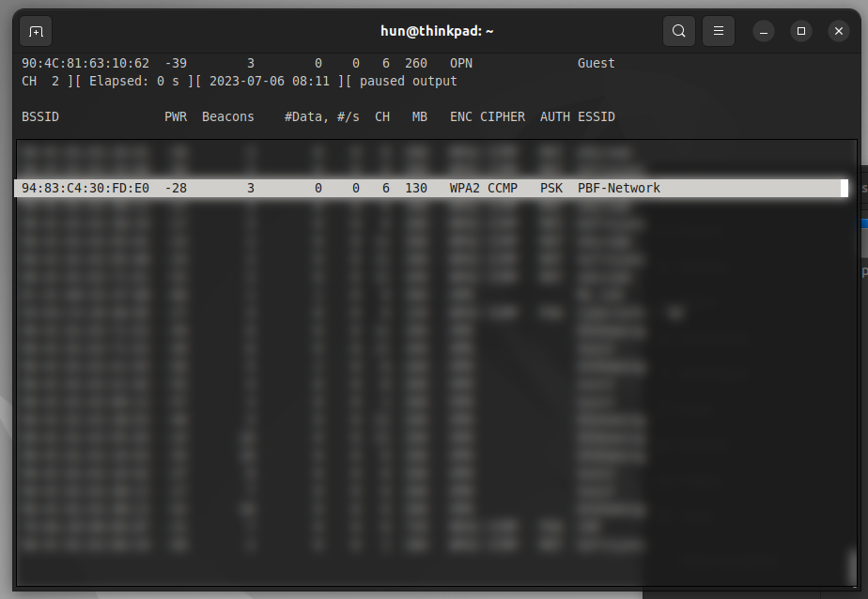Viewport: 868px width, 599px height.
Task: Click the maximize window icon
Action: pos(800,31)
